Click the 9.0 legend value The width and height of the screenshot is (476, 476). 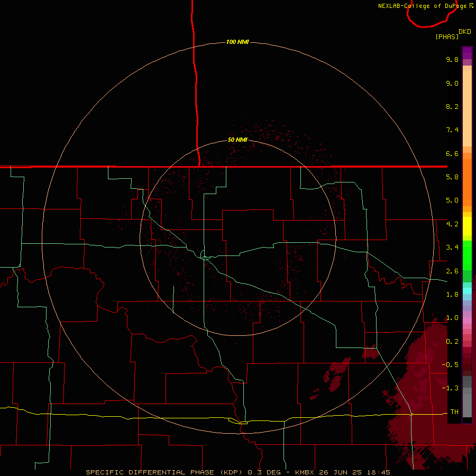[x=452, y=83]
